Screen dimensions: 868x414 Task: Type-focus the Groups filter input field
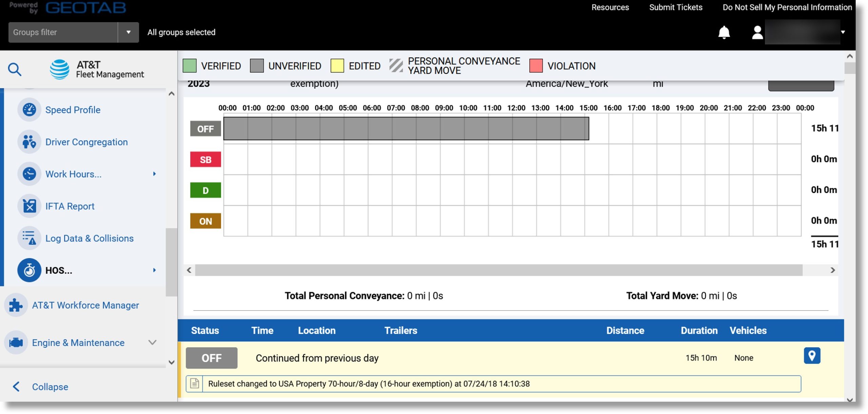[63, 32]
